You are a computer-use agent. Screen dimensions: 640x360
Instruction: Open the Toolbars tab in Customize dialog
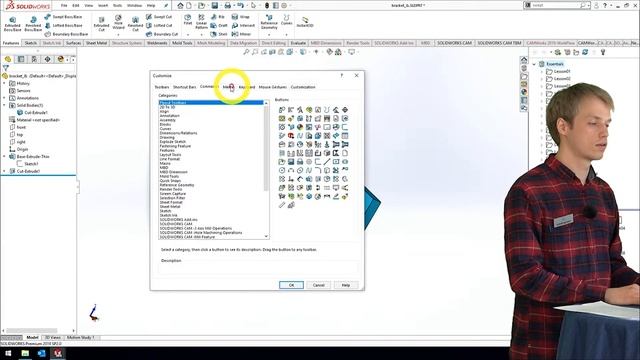point(162,87)
